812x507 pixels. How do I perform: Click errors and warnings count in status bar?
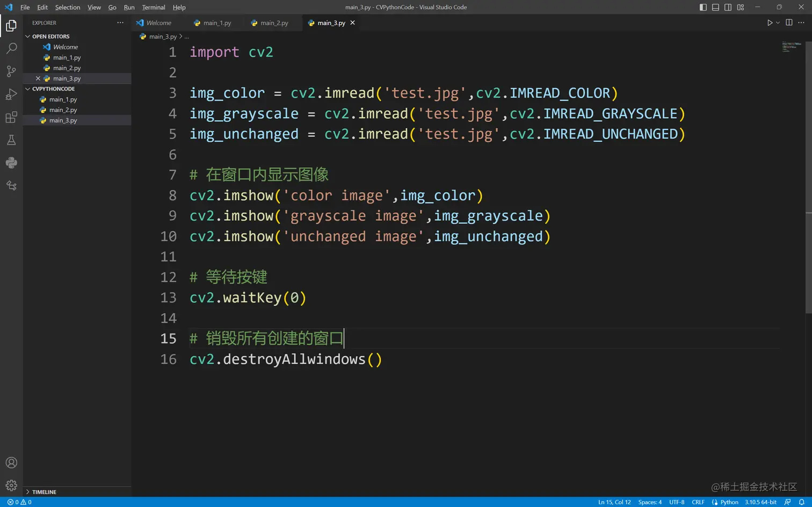19,502
